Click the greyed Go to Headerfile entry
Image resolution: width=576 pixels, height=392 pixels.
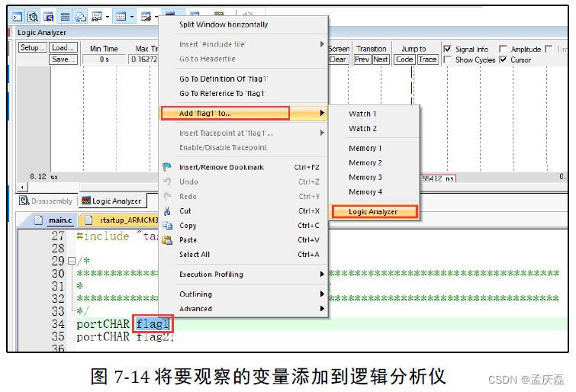(x=243, y=59)
